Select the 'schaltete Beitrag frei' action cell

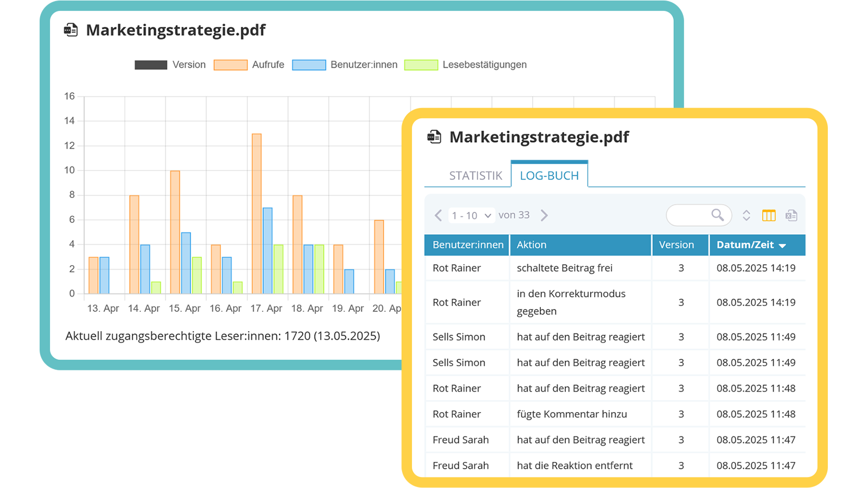pos(580,268)
